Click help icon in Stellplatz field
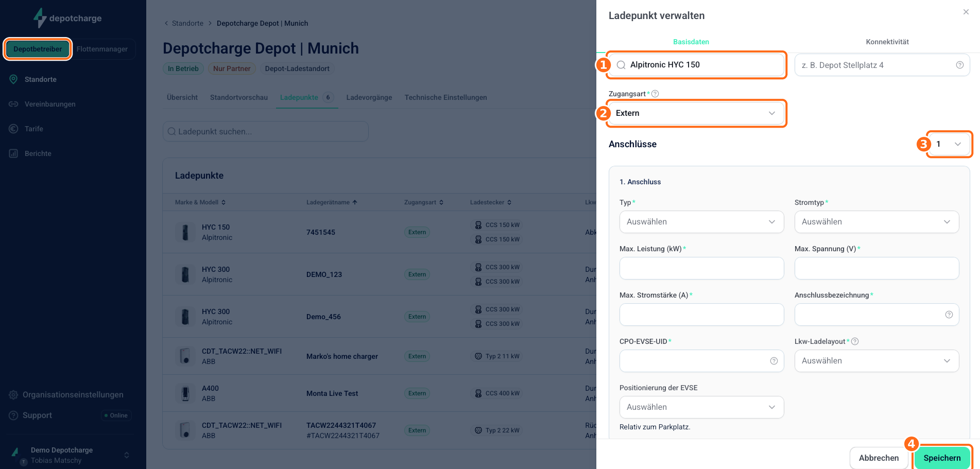Image resolution: width=980 pixels, height=469 pixels. (960, 65)
